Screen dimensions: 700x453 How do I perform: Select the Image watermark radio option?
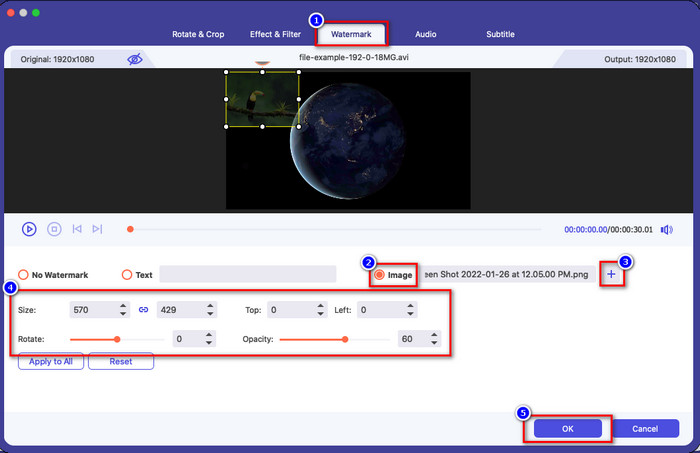pos(379,275)
